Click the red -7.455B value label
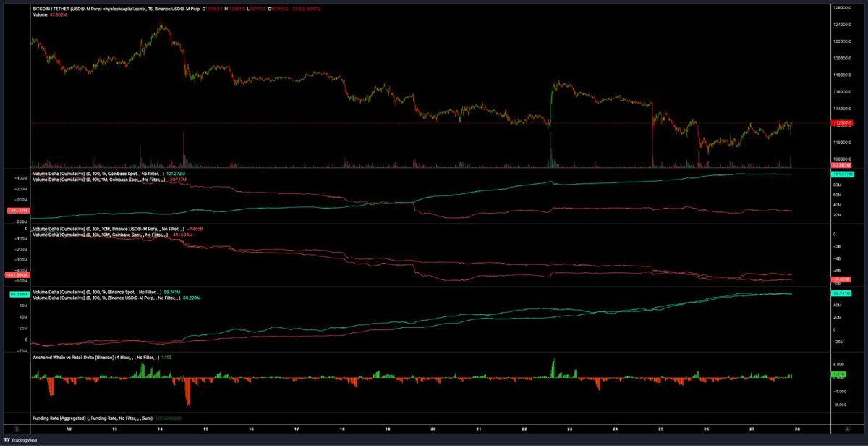868x446 pixels. coord(839,279)
